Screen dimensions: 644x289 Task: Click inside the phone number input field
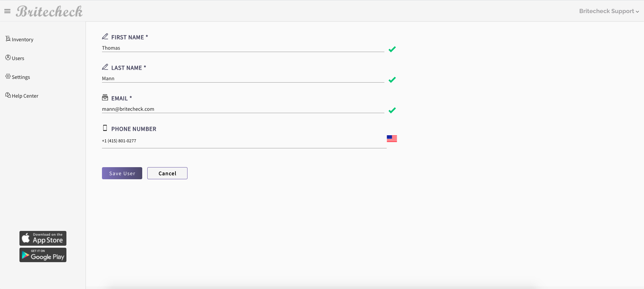235,141
